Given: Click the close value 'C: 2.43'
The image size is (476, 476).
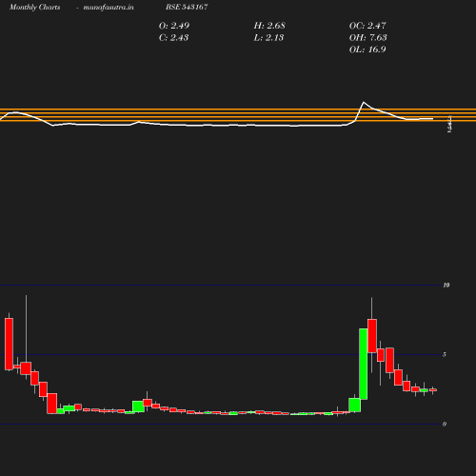Looking at the screenshot, I should click(173, 37).
